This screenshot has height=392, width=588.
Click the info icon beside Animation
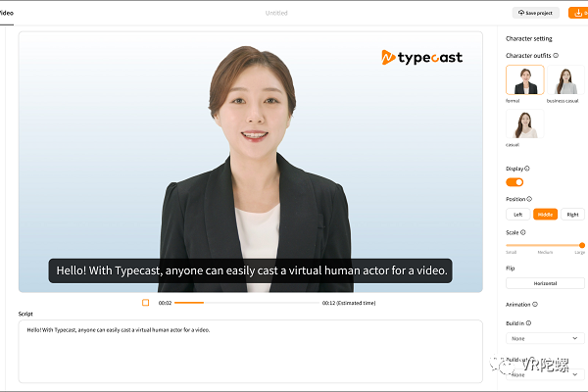[x=535, y=304]
